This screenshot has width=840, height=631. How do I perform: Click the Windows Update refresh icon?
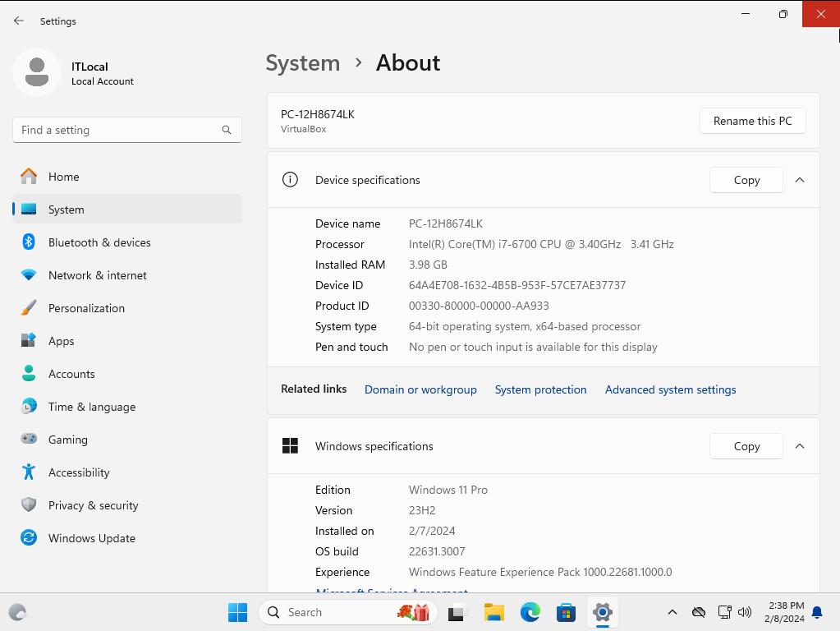(29, 537)
